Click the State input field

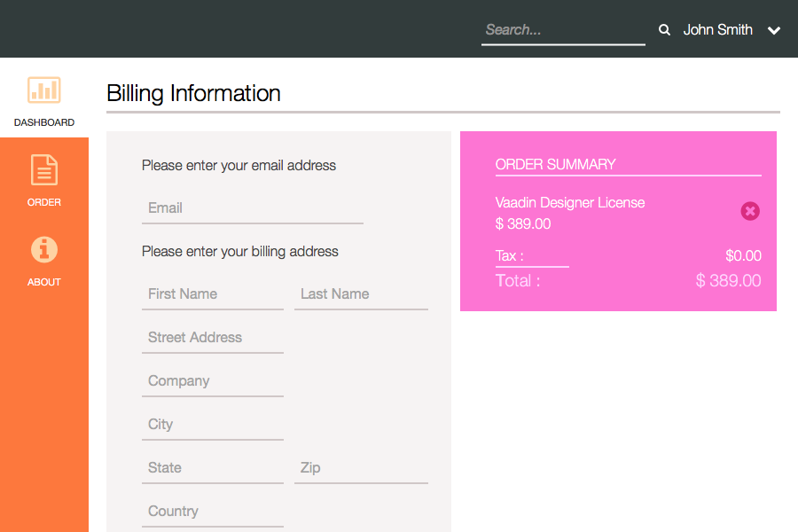213,468
